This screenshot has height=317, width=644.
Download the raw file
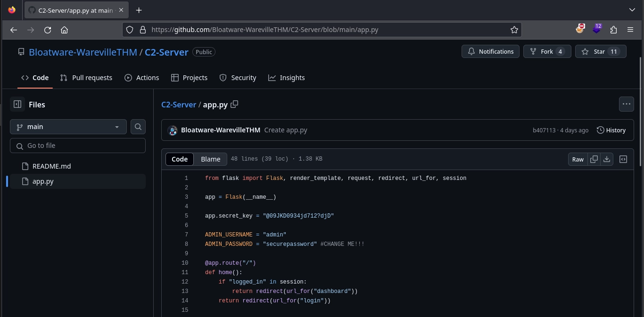coord(607,159)
